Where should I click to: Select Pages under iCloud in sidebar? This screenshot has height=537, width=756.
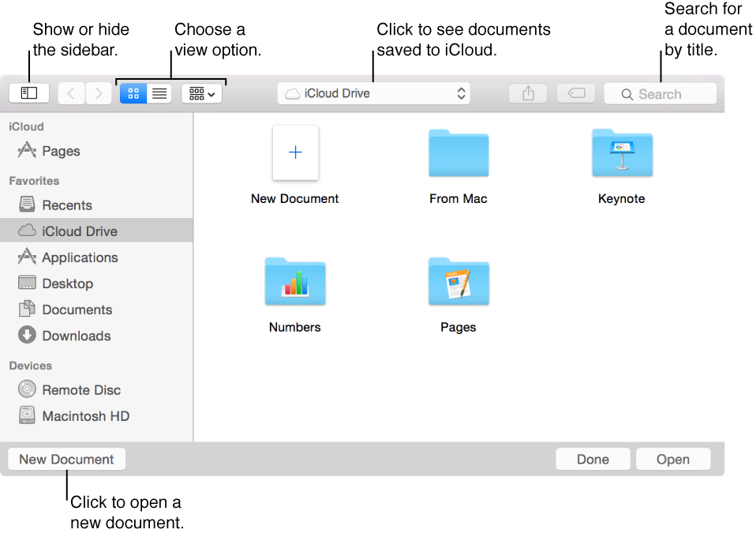(x=96, y=151)
